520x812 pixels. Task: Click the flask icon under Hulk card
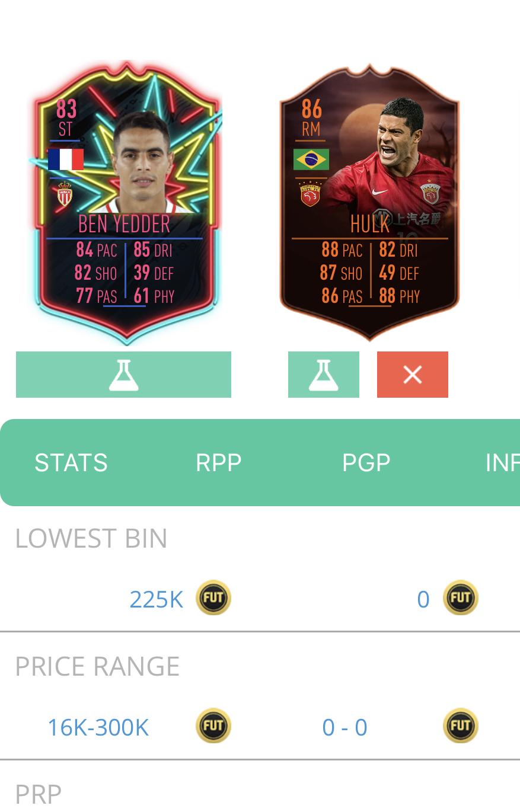tap(324, 375)
